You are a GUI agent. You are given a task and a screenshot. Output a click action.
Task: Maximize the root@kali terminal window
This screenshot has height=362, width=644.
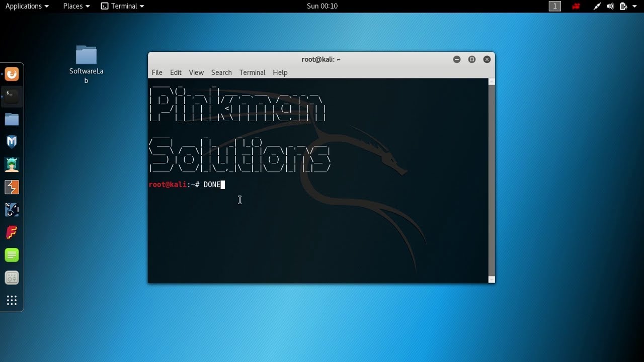click(x=472, y=59)
